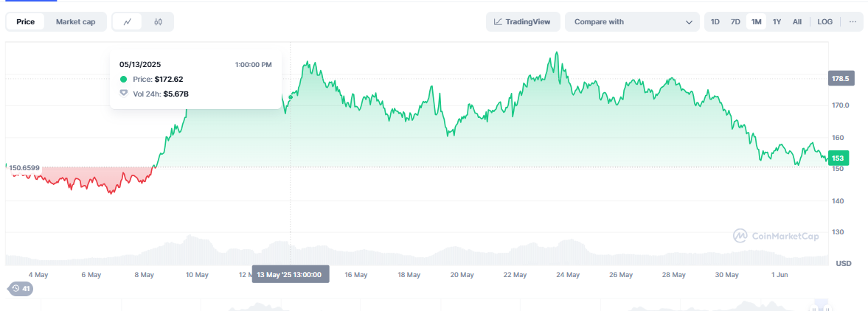This screenshot has width=868, height=311.
Task: Open the more options ellipsis menu
Action: click(853, 22)
